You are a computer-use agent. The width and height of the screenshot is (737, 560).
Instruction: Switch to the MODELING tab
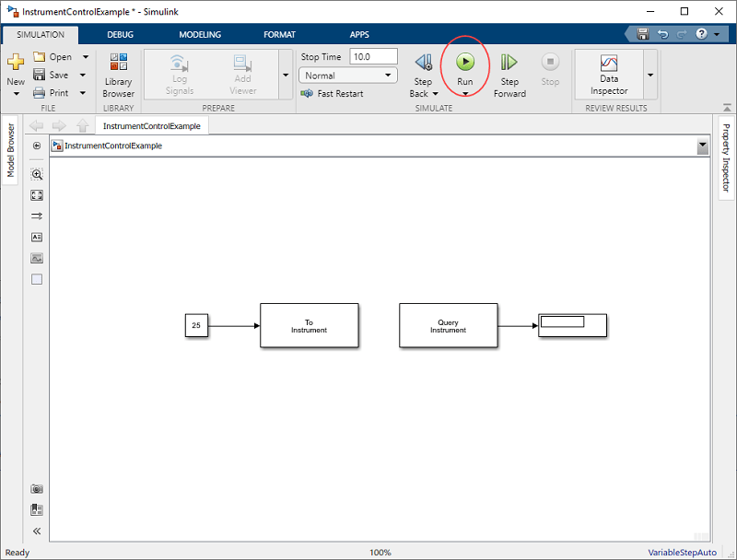tap(200, 34)
